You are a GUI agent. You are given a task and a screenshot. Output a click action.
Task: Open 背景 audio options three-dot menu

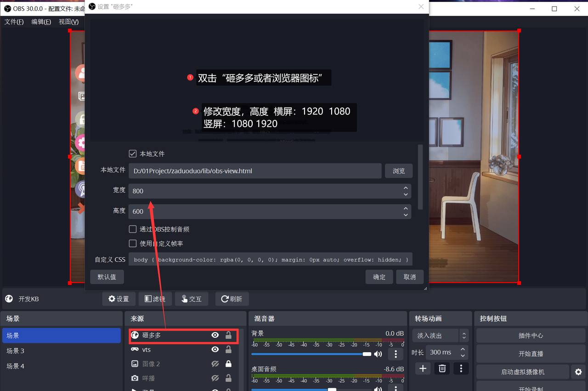coord(396,354)
